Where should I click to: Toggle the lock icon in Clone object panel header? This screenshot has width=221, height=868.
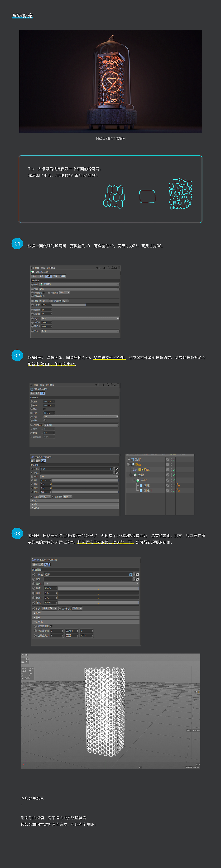[113, 268]
